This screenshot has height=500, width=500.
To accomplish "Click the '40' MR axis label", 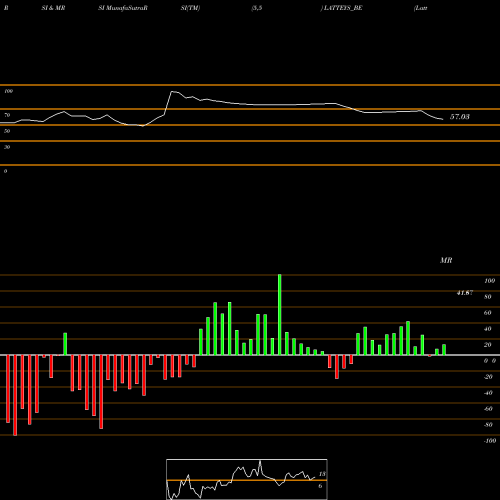I will click(488, 329).
